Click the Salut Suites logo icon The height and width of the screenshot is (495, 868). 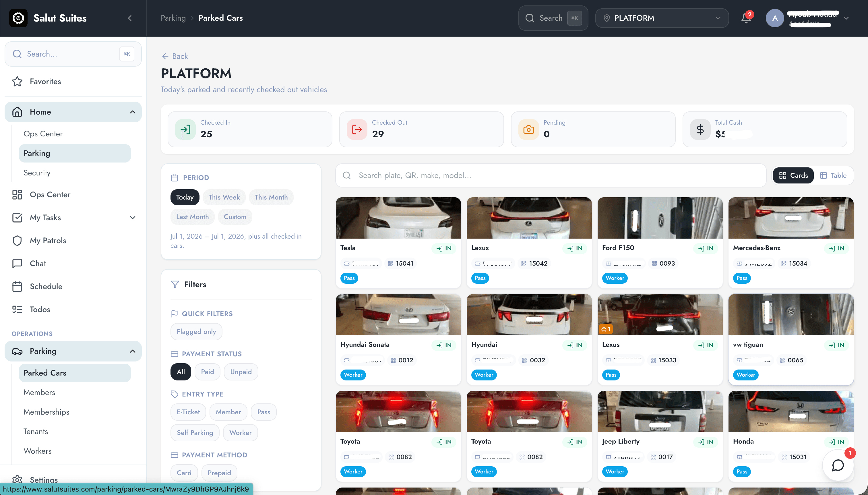(18, 18)
